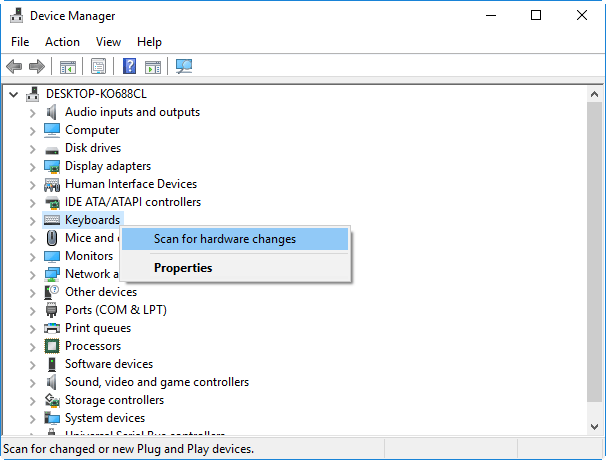The image size is (606, 460).
Task: Click the Back arrow in toolbar
Action: 14,67
